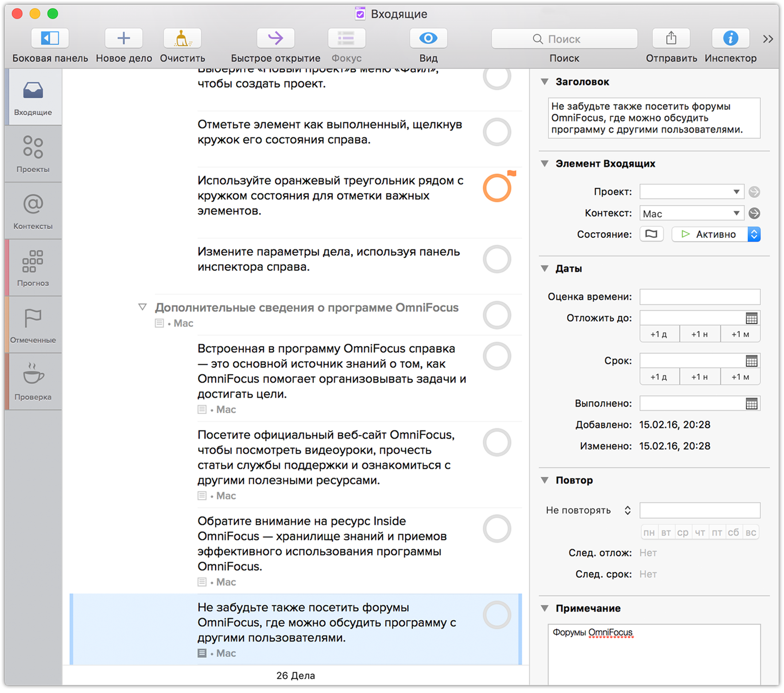Mark 'Отметьте элемент как выполненный' task complete
This screenshot has height=693, width=784.
tap(497, 132)
